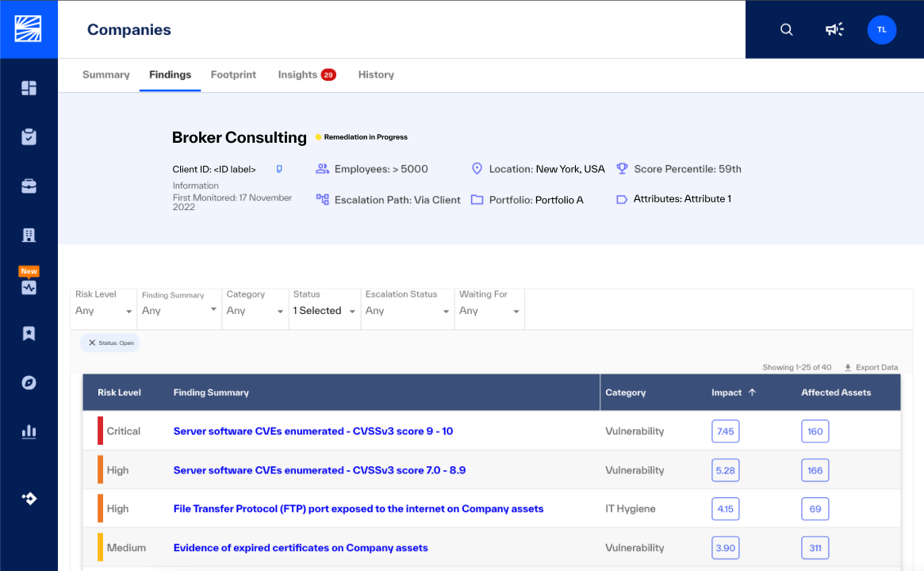Open the megaphone announcements icon

coord(834,29)
